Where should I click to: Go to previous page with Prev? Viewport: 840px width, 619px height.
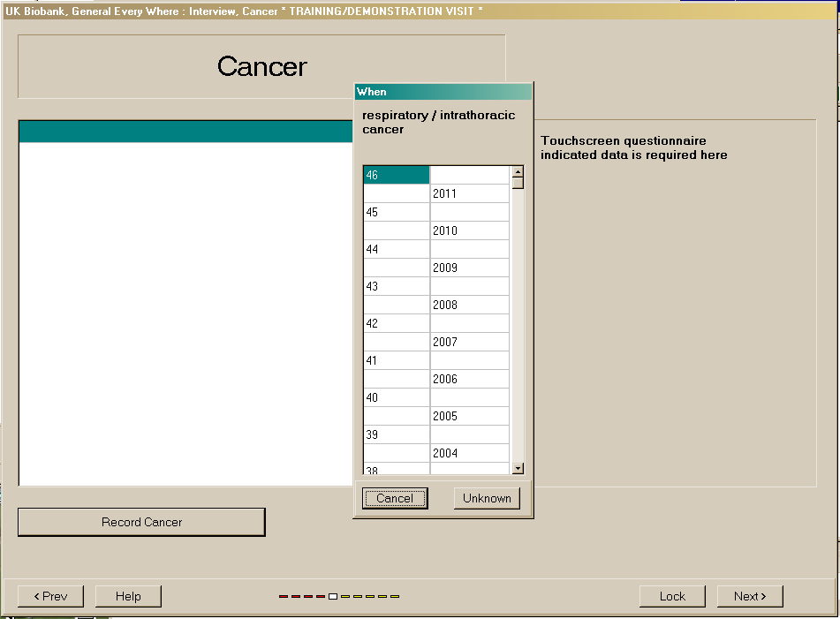click(x=50, y=596)
